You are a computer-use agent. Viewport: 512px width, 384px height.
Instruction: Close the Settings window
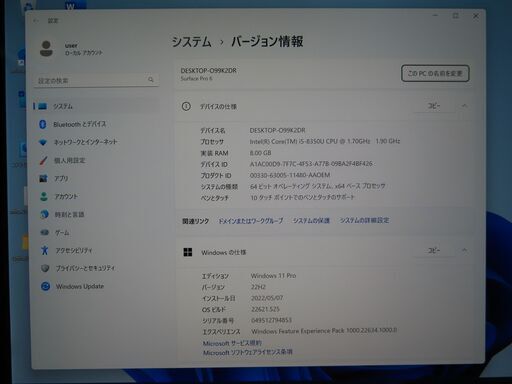tap(476, 16)
